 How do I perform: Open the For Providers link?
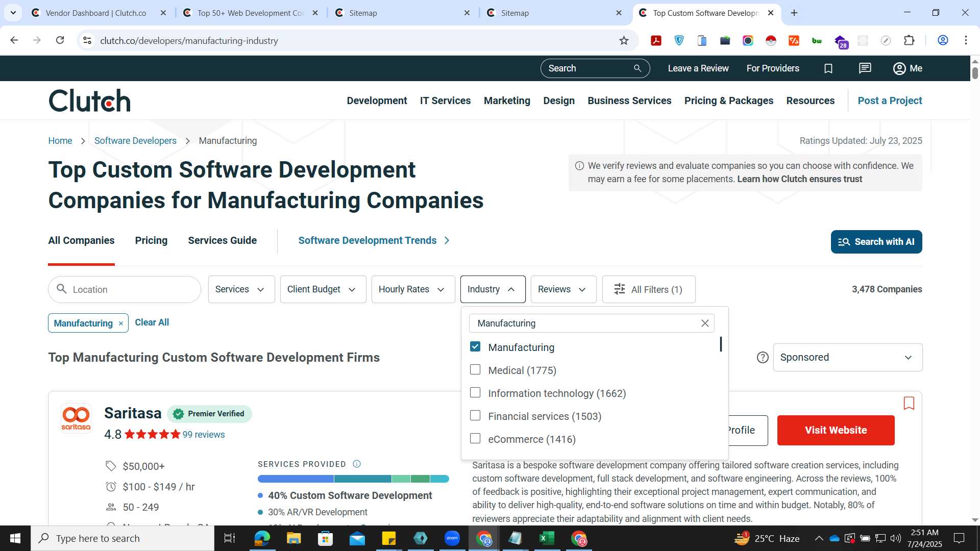pyautogui.click(x=772, y=68)
